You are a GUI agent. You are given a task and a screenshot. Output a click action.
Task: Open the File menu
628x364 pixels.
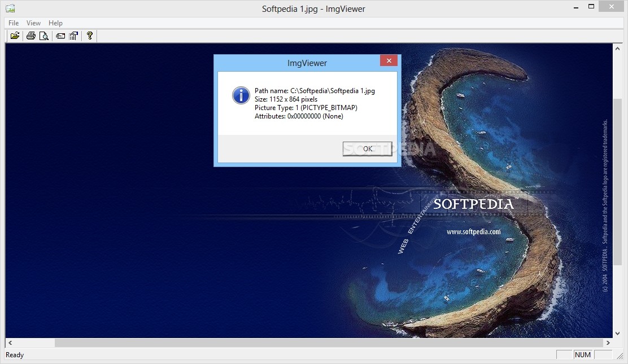click(14, 23)
